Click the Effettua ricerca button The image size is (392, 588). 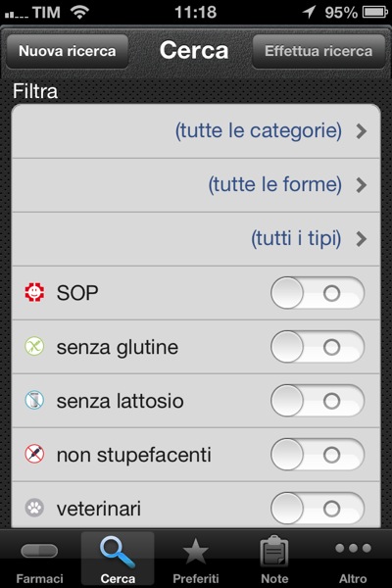(318, 51)
